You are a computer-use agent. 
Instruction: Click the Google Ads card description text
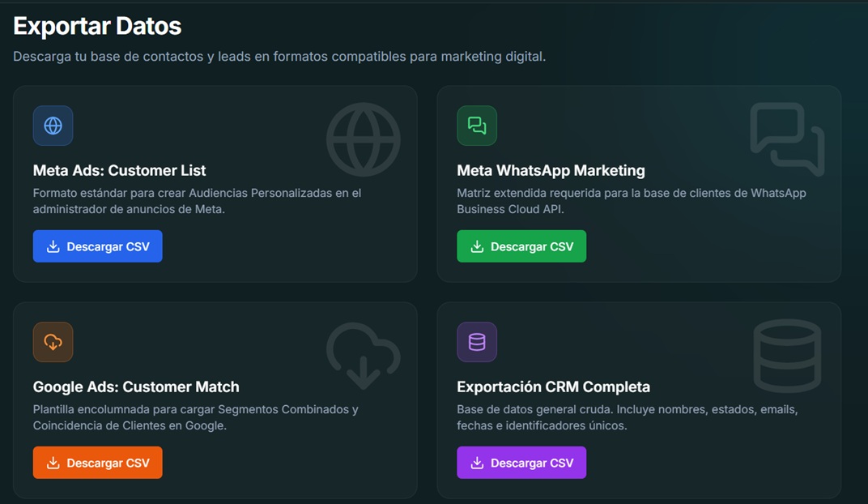point(195,417)
